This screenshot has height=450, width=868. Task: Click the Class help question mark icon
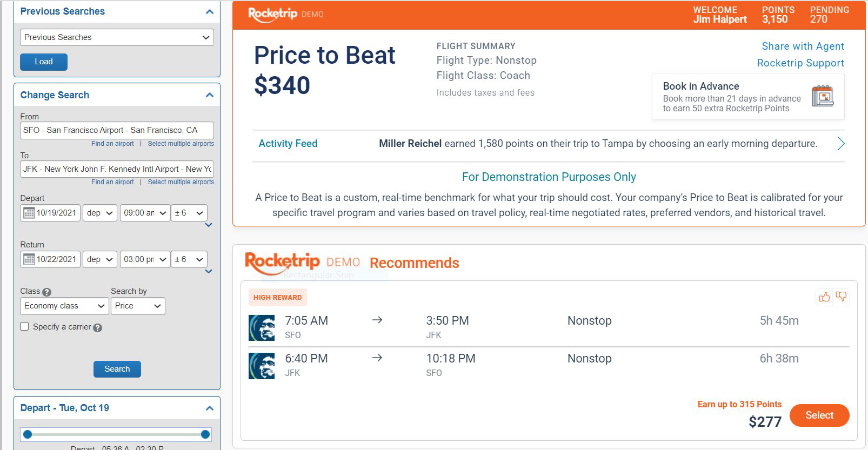pyautogui.click(x=46, y=292)
